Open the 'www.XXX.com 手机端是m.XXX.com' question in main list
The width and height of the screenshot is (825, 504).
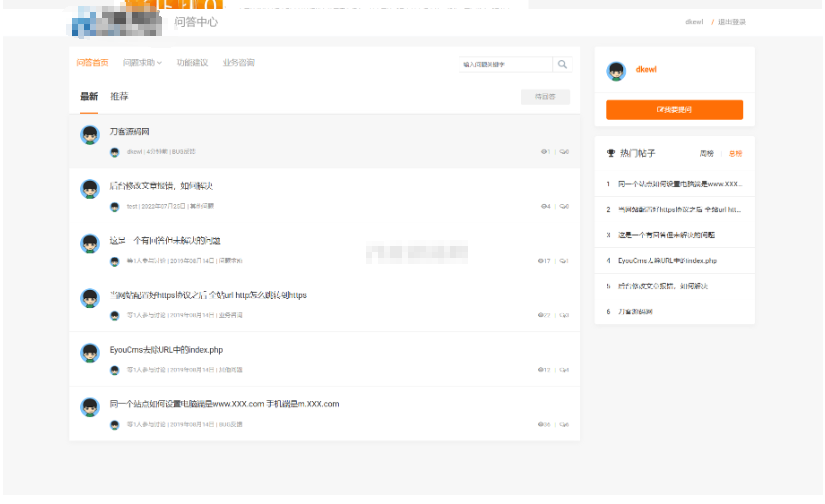pyautogui.click(x=225, y=404)
